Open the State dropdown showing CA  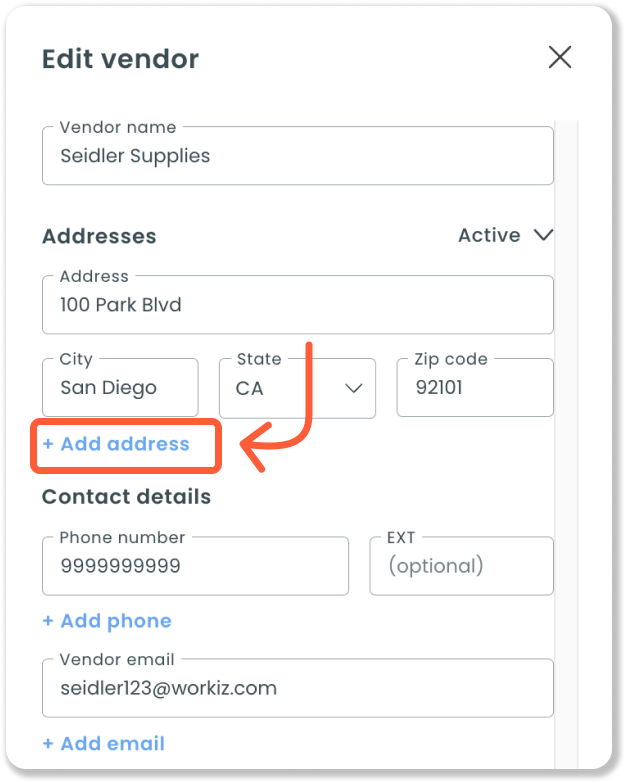298,388
